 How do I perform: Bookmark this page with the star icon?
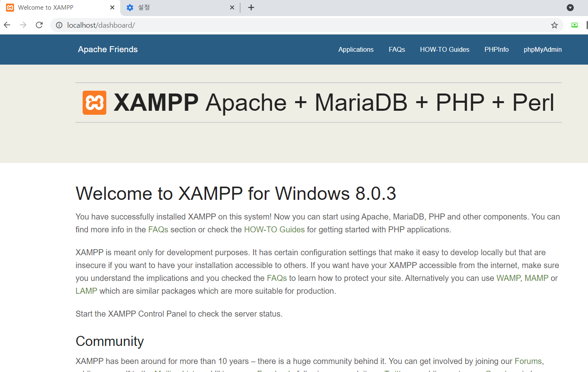[x=554, y=25]
